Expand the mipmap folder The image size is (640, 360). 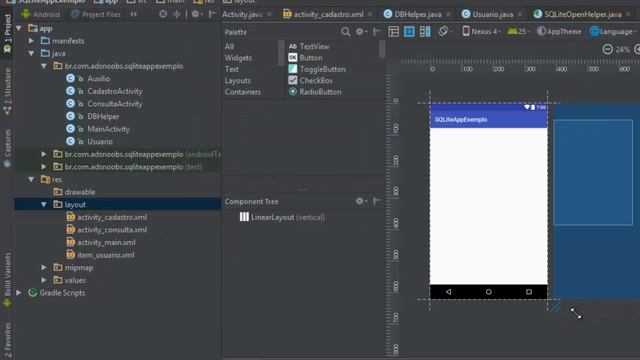pos(44,267)
